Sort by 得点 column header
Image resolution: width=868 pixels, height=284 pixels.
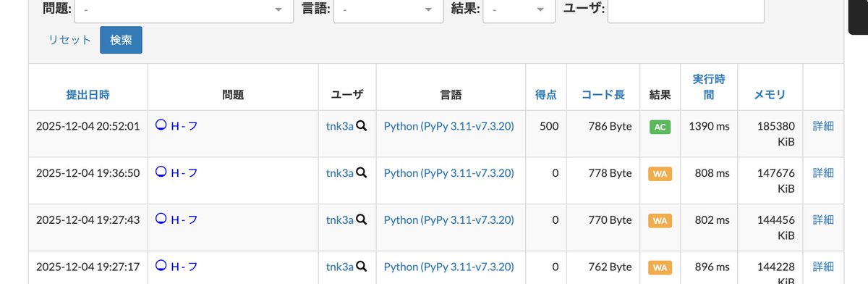545,94
